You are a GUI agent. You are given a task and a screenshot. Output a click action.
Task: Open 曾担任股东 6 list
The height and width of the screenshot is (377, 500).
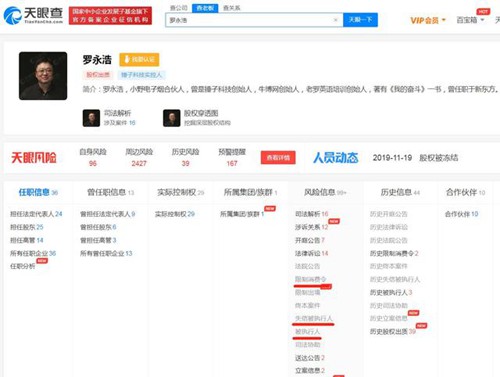tap(98, 227)
